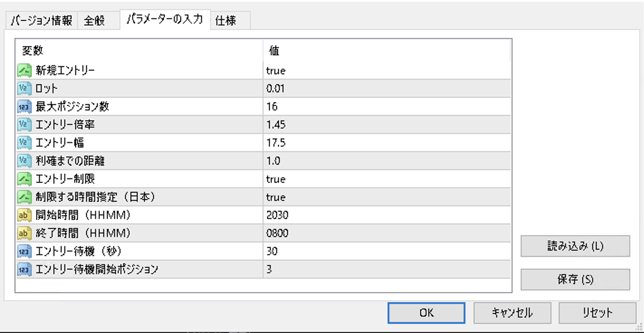This screenshot has height=333, width=644.
Task: Click the 読み込み (L) button
Action: click(x=575, y=246)
